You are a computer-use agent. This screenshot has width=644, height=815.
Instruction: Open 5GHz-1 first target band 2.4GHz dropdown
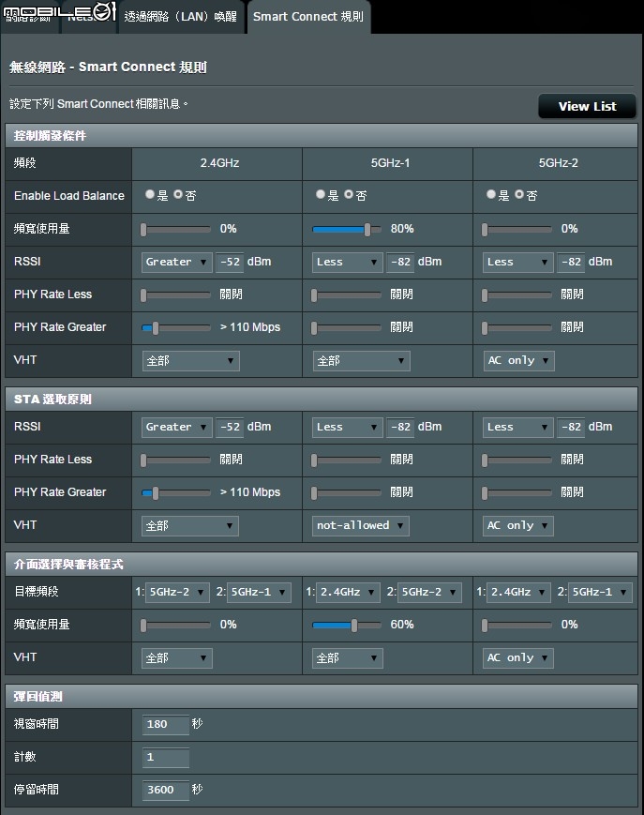(x=348, y=593)
